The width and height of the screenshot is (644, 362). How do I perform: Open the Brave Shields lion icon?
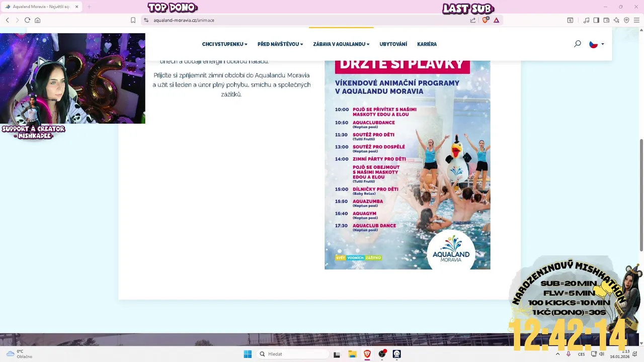click(x=486, y=20)
